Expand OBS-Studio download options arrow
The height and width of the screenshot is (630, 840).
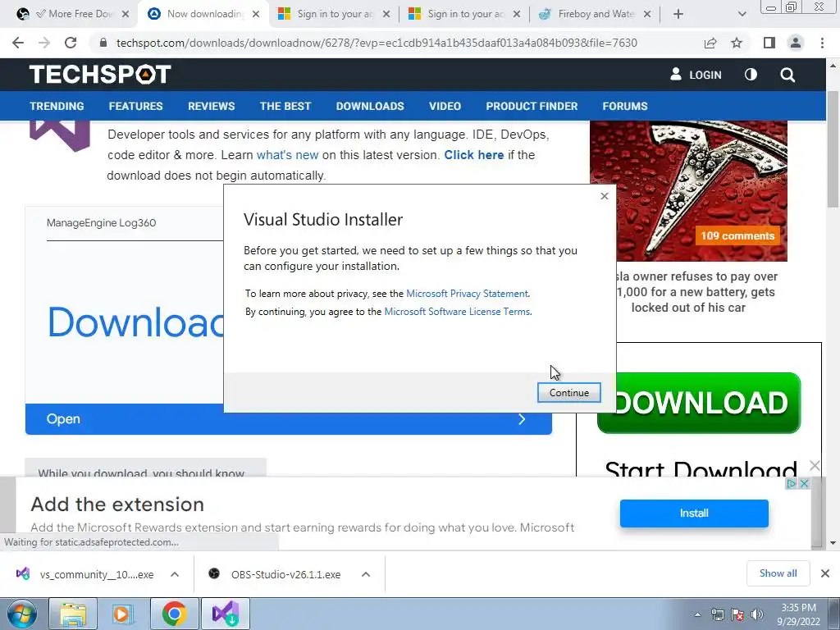pyautogui.click(x=366, y=574)
